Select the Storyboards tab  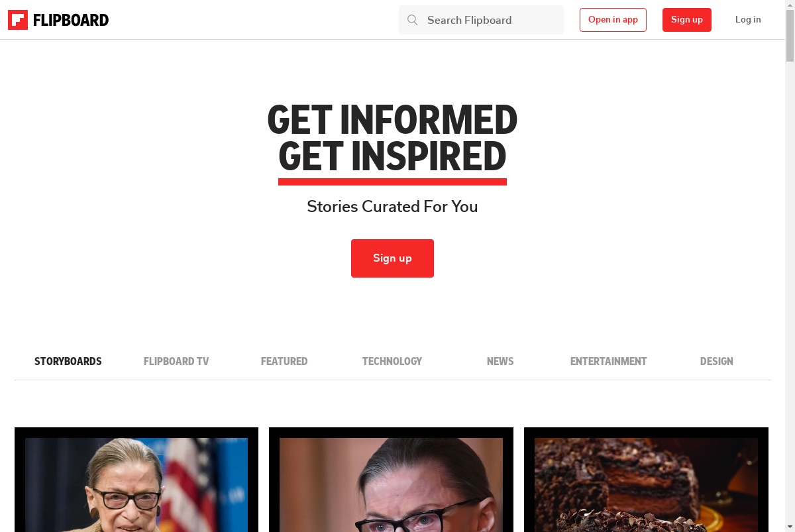68,361
